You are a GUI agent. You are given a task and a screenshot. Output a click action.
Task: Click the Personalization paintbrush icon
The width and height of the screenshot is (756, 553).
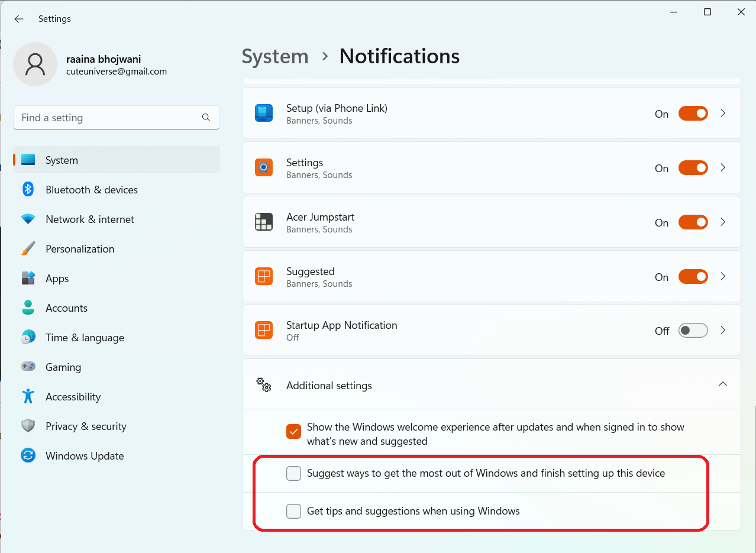pos(28,249)
